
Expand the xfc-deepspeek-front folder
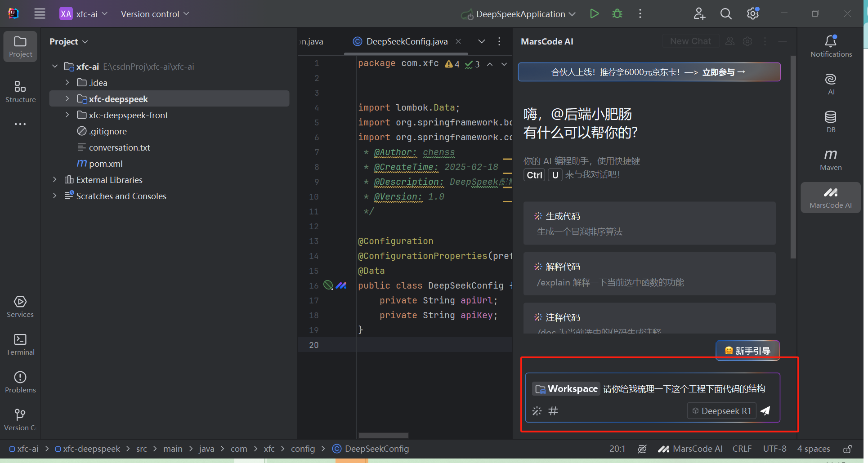[67, 115]
